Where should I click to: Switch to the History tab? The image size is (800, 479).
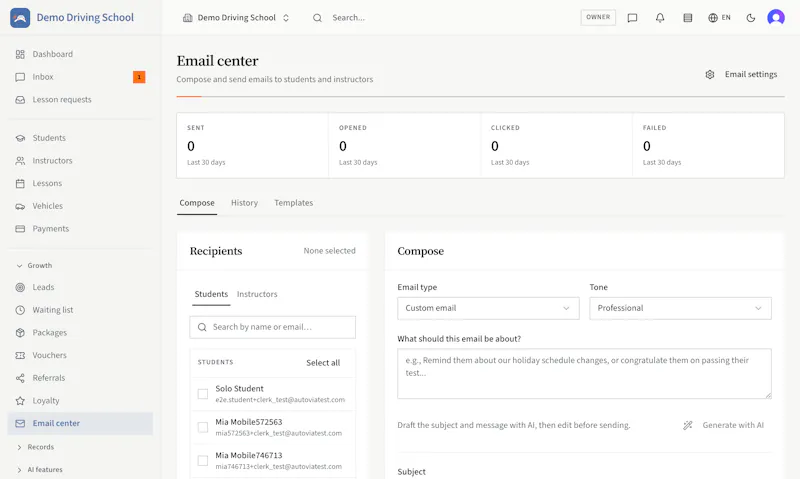tap(244, 203)
